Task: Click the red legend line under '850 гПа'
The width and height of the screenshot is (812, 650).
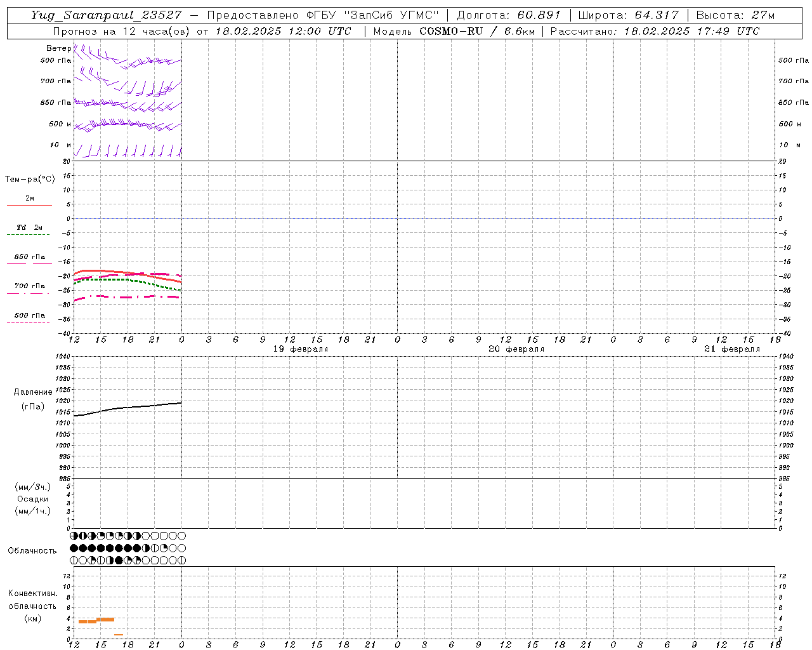Action: point(29,263)
